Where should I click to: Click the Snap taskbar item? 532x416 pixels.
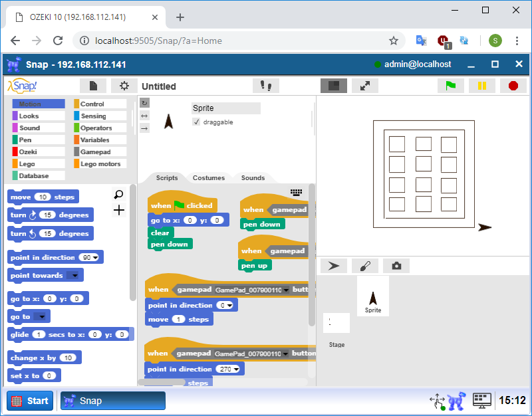point(113,401)
